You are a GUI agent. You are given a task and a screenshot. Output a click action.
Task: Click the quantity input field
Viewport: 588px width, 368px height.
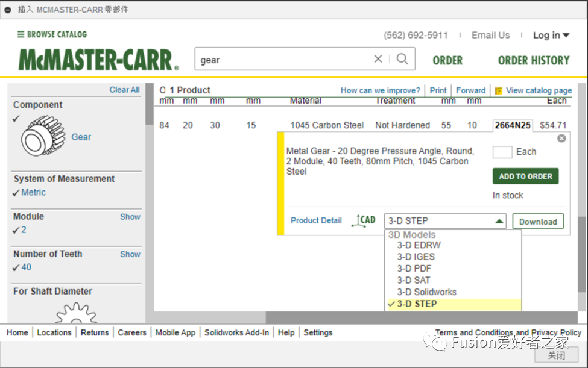[502, 152]
